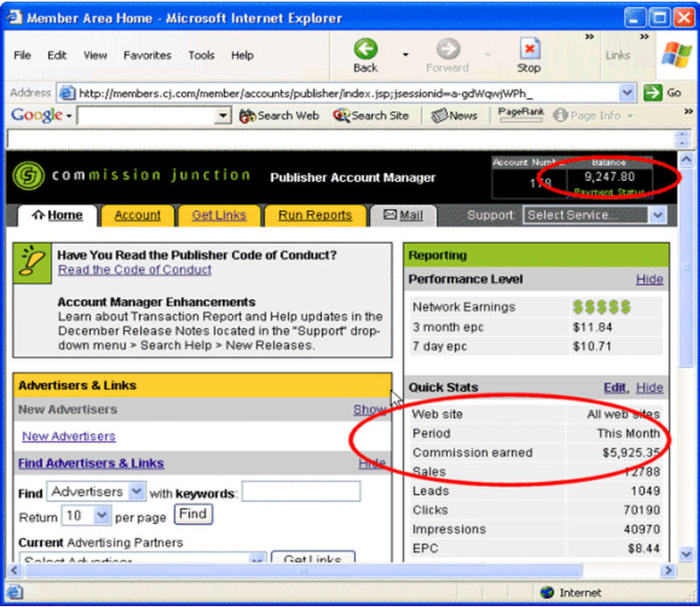Click the PageRank indicator in toolbar
The height and width of the screenshot is (607, 700).
[x=521, y=115]
